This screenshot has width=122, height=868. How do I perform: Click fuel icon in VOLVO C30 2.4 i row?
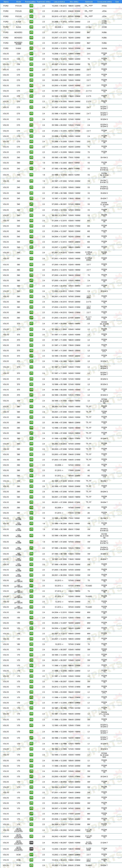[x=31, y=54]
